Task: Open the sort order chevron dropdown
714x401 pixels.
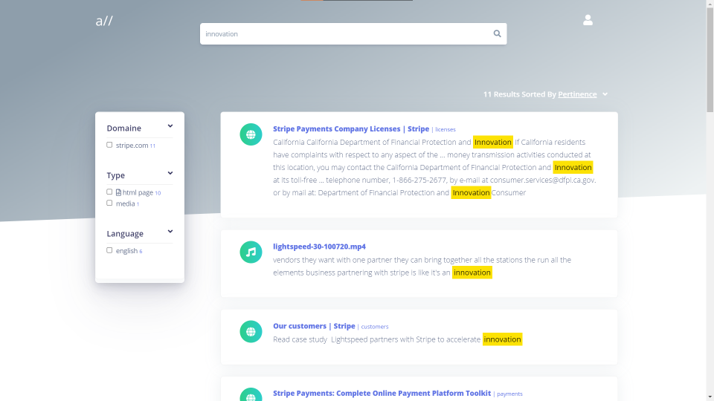Action: pyautogui.click(x=605, y=94)
